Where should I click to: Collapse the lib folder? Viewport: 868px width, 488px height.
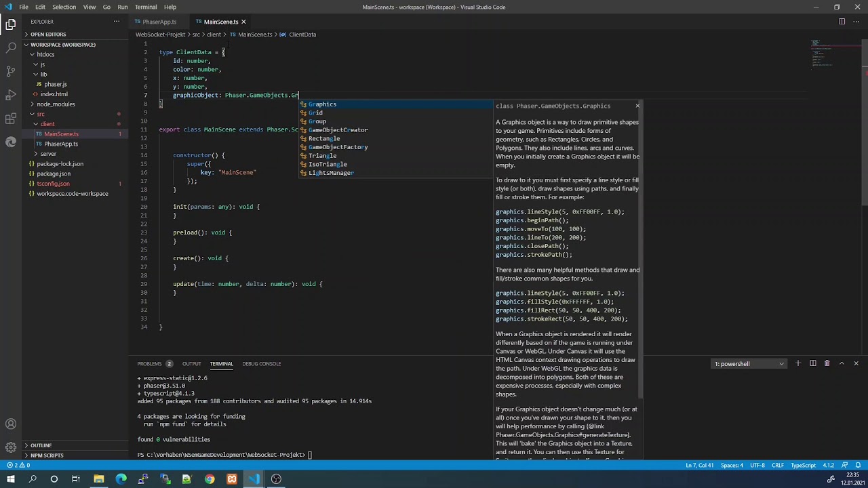[x=43, y=74]
